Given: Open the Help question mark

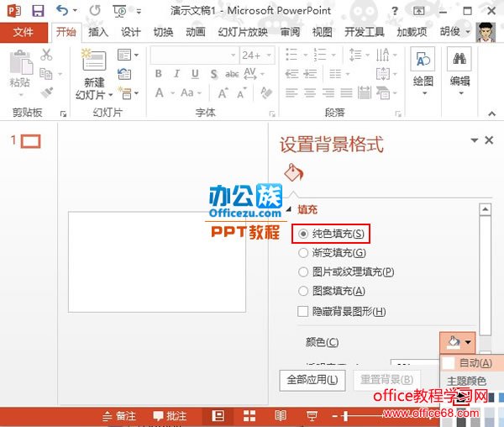Looking at the screenshot, I should (x=395, y=11).
